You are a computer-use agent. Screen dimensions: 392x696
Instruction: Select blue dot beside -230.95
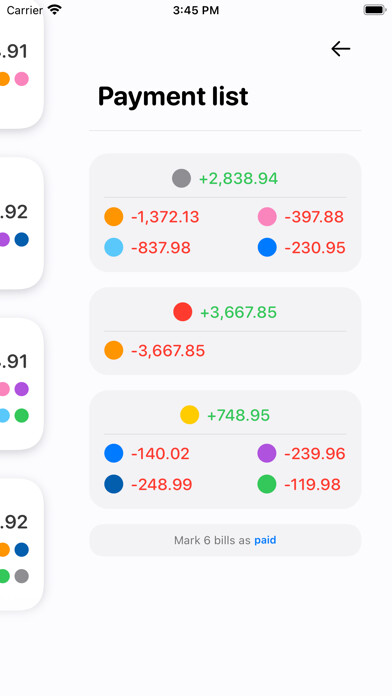(267, 247)
